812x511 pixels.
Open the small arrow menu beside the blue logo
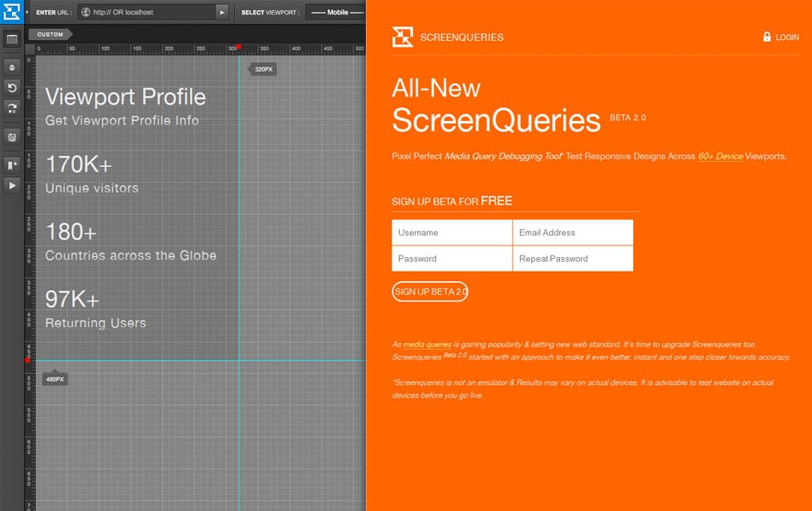(x=27, y=12)
